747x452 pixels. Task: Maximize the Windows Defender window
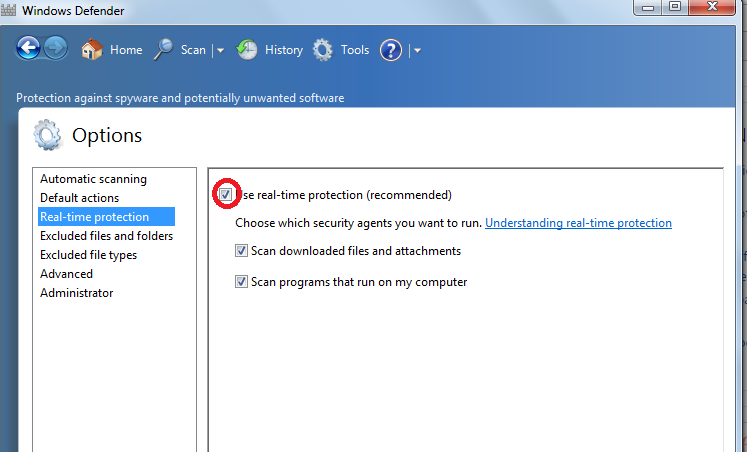675,7
